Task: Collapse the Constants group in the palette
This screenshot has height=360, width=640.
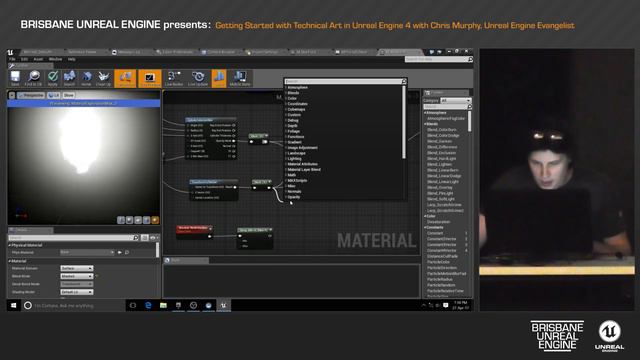Action: 434,227
